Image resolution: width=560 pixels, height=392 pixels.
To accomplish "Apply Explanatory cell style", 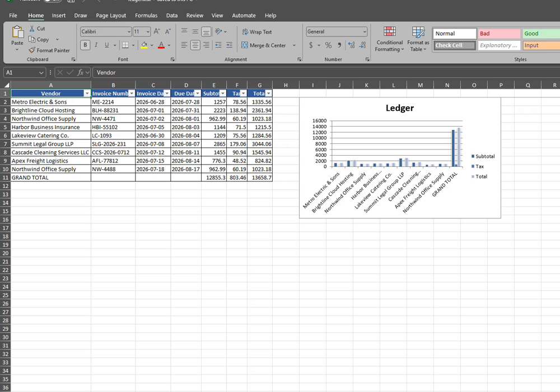I will pyautogui.click(x=500, y=45).
